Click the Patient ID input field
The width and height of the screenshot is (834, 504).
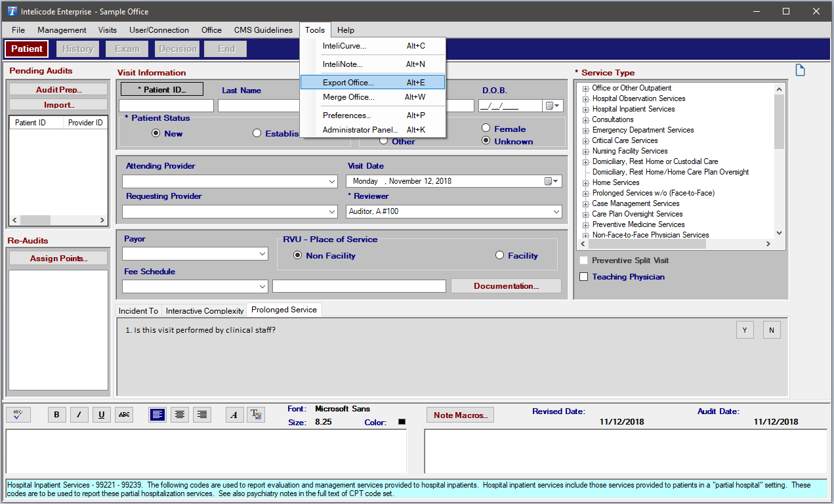167,106
